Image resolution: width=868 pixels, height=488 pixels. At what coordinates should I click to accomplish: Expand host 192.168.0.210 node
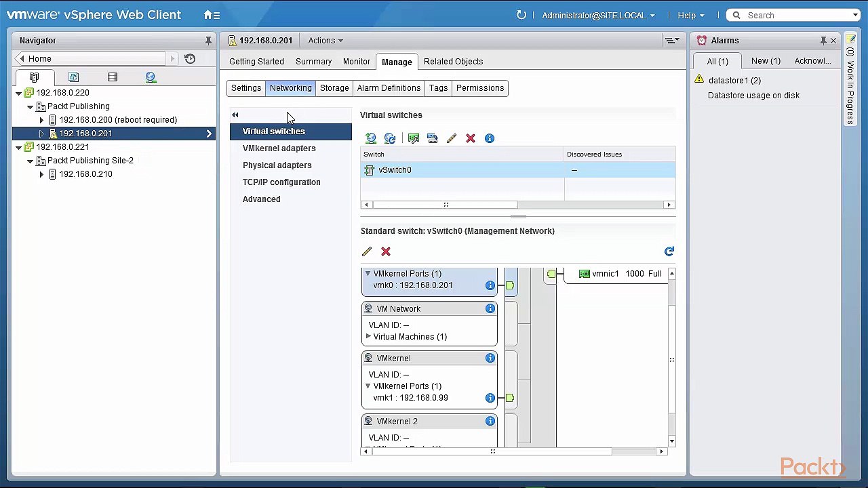[x=41, y=174]
